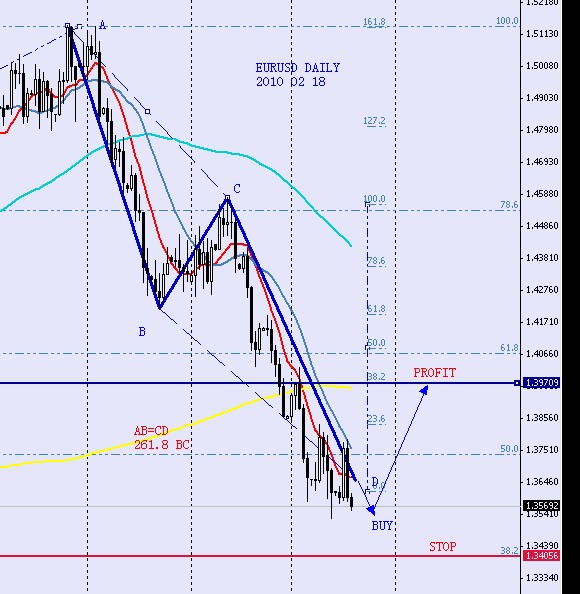Select the 61.8 retracement label beside the price axis
580x594 pixels.
509,348
